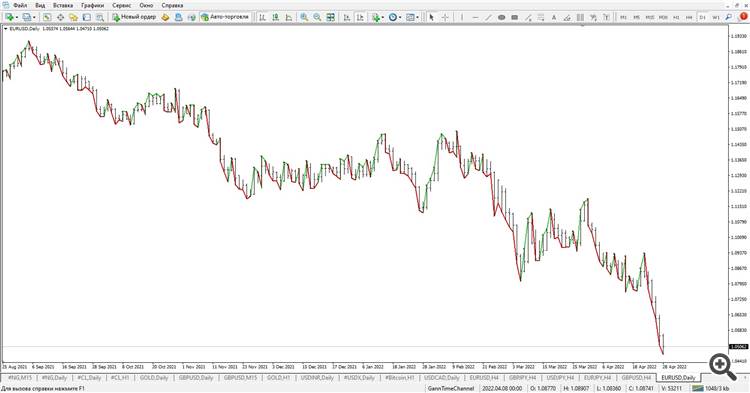Expand the new chart dropdown arrow

pos(17,18)
